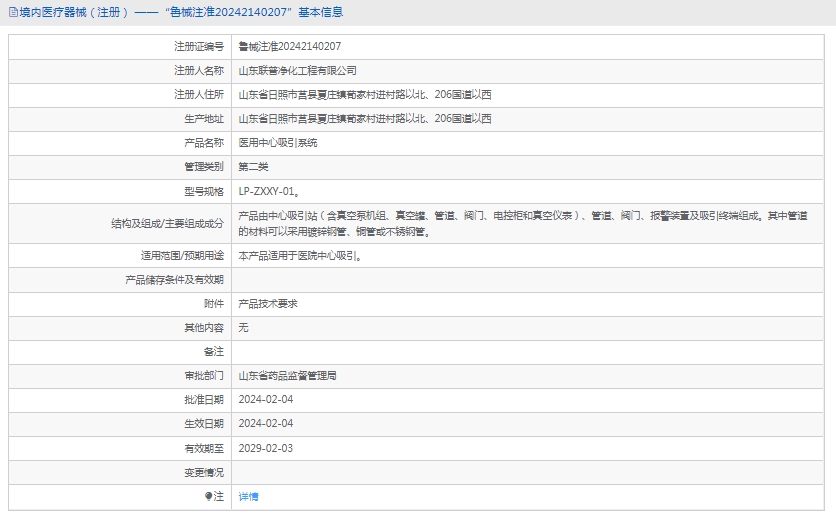
Task: Click management category value 第二类
Action: (x=253, y=167)
